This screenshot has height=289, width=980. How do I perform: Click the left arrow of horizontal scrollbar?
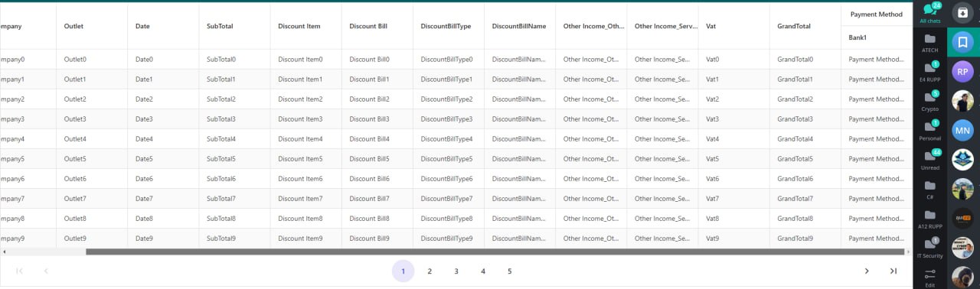pyautogui.click(x=4, y=251)
